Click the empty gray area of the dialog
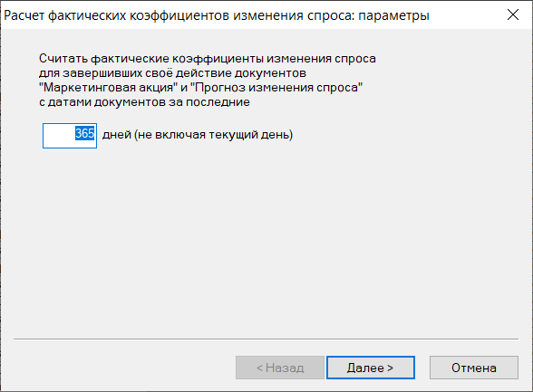533x392 pixels. click(265, 237)
